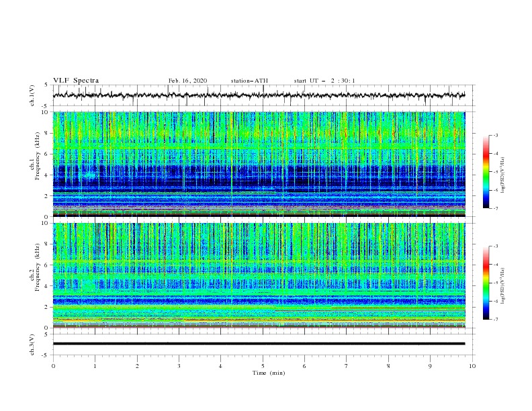Viewport: 532px width, 411px height.
Task: Click the '10' tick on the ch.1 frequency axis
Action: (x=46, y=112)
